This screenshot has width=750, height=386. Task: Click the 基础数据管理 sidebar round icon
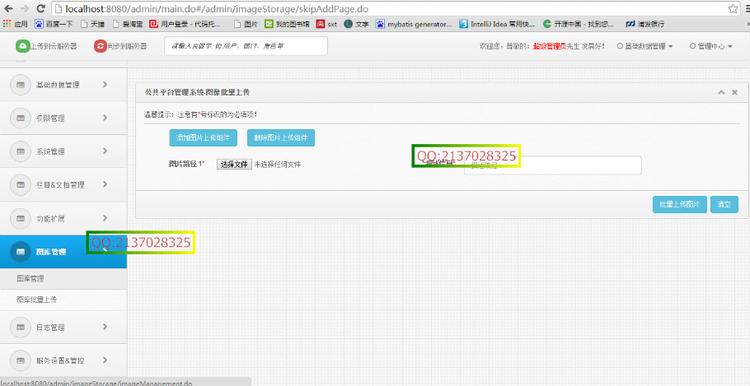click(x=21, y=85)
